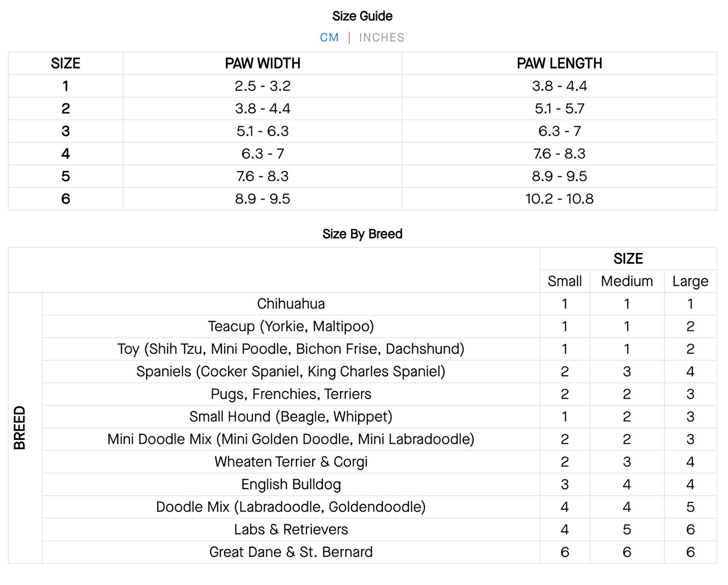Click the vertical BREED side label
728x585 pixels.
coord(20,428)
